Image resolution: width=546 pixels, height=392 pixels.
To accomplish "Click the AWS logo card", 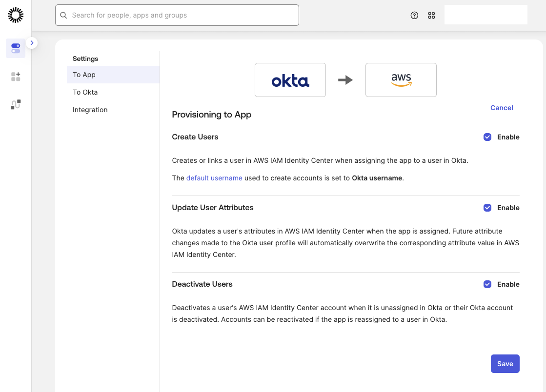I will coord(401,80).
